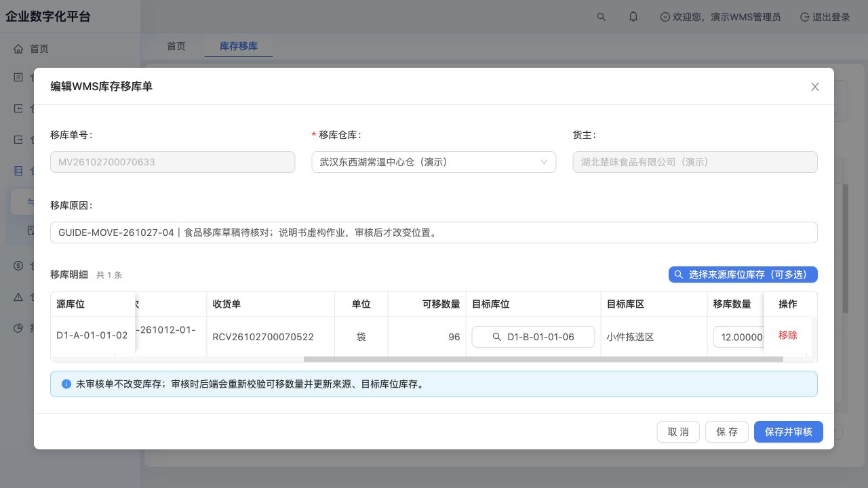Click the magnifier inside 目标库位 field
868x488 pixels.
point(497,337)
